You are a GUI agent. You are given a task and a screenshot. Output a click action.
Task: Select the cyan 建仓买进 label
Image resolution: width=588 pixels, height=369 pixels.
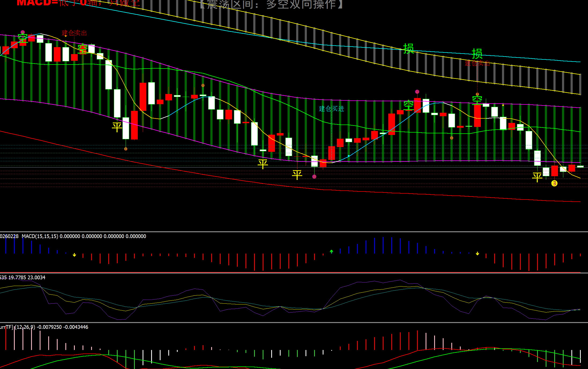coord(332,108)
